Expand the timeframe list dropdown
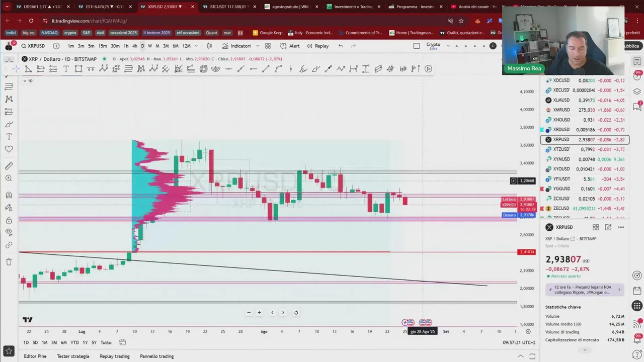644x362 pixels. (196, 46)
